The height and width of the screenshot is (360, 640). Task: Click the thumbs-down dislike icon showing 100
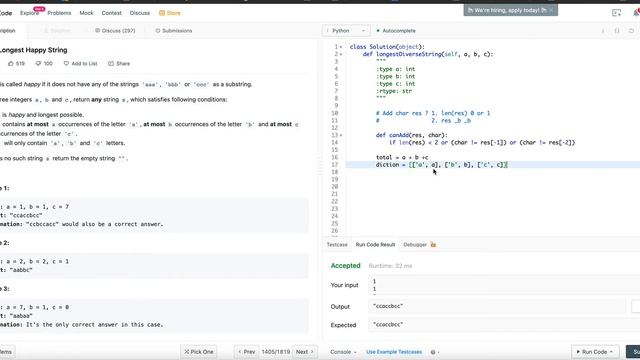pyautogui.click(x=38, y=63)
